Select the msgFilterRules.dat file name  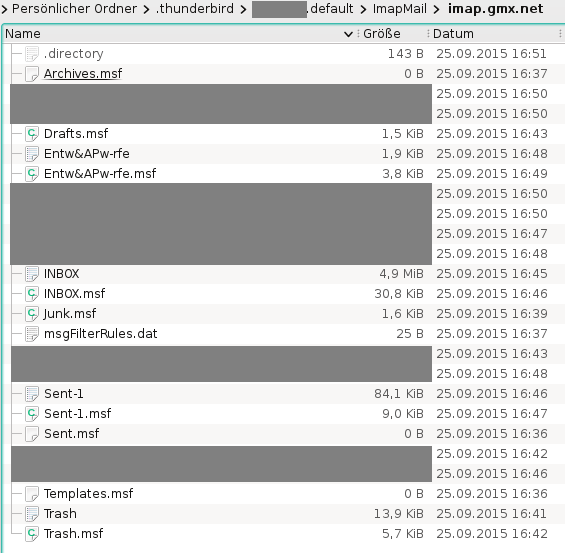click(x=101, y=334)
